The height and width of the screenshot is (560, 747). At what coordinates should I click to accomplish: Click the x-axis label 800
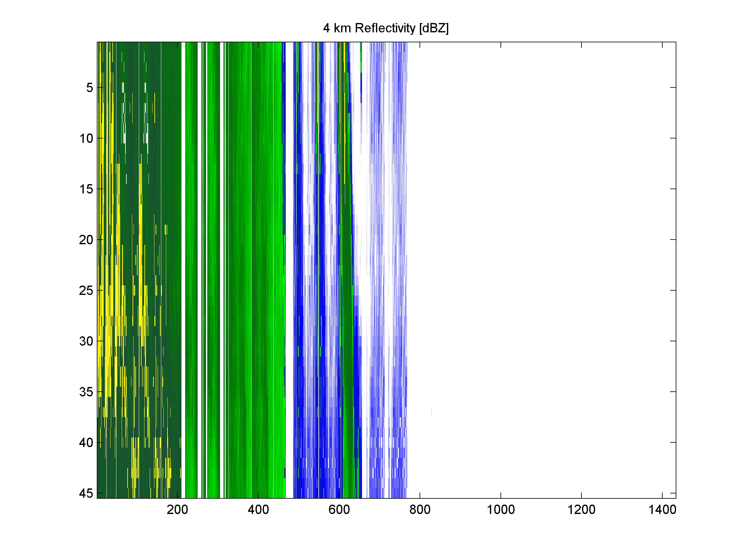[x=420, y=509]
